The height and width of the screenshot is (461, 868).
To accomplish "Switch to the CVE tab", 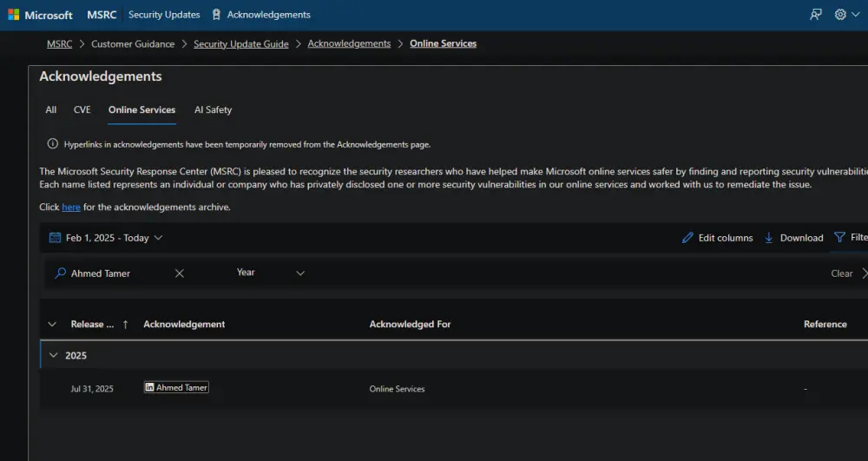I will [82, 109].
